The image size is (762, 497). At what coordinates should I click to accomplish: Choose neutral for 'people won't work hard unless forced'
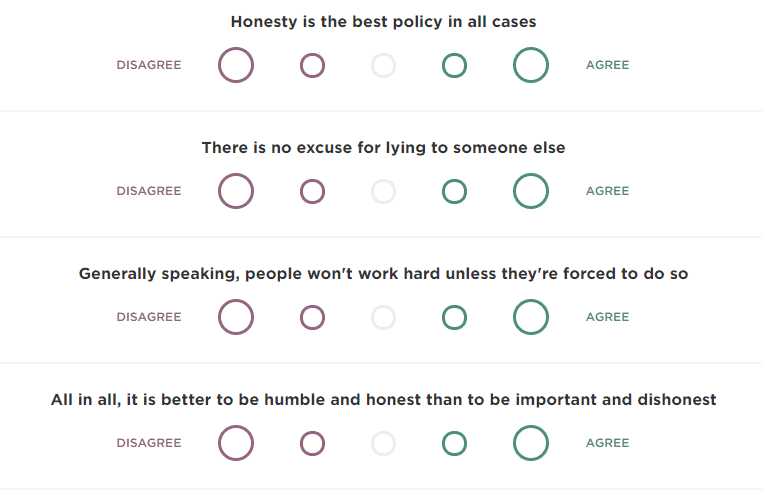click(383, 317)
